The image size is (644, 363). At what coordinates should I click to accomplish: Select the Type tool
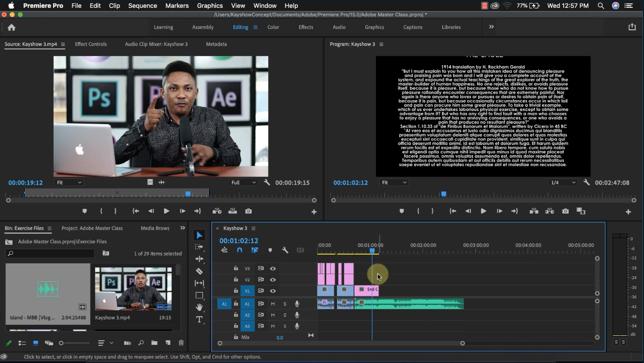coord(199,319)
